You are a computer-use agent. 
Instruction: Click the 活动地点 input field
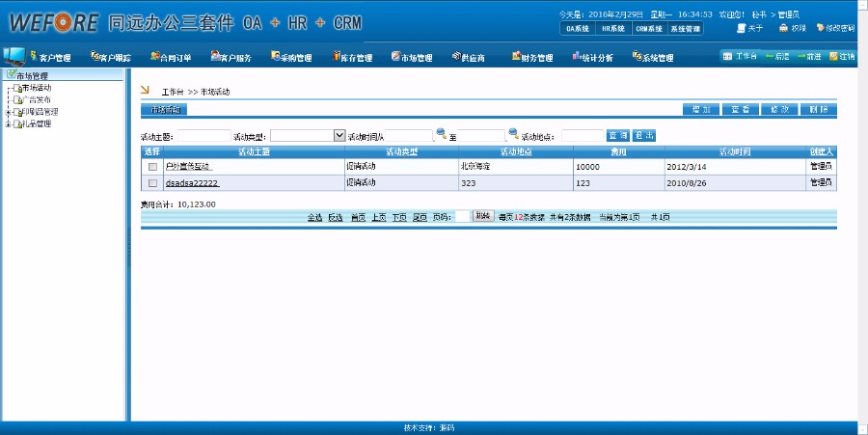(583, 136)
